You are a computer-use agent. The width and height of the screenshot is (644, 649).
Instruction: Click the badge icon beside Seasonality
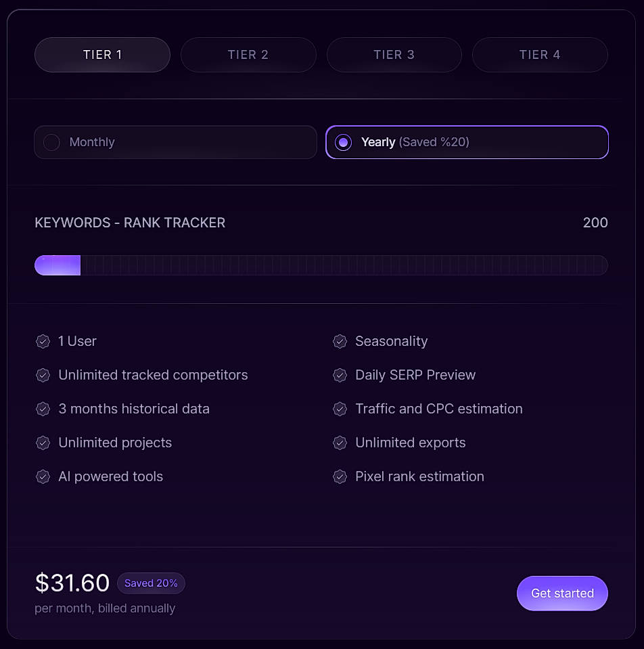tap(340, 341)
